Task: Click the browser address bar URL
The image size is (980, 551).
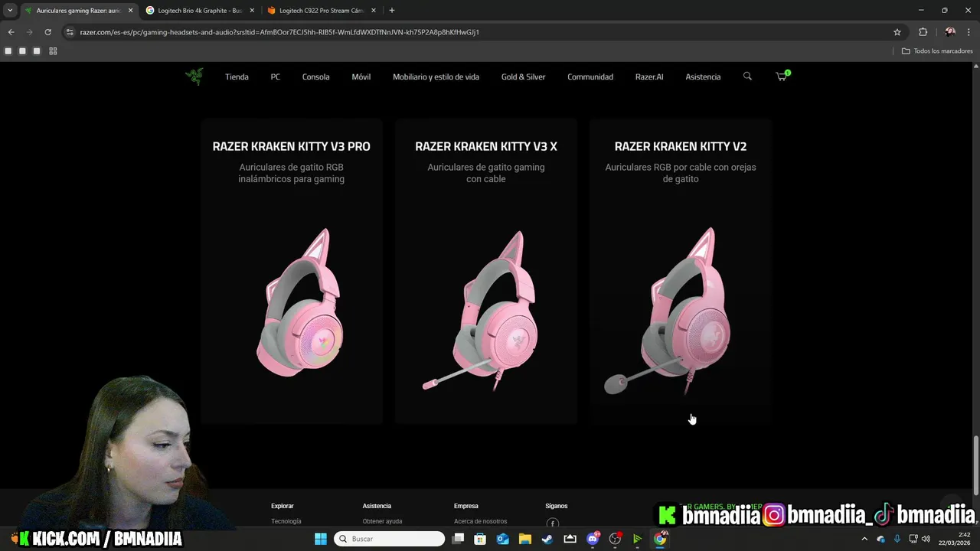Action: click(279, 32)
